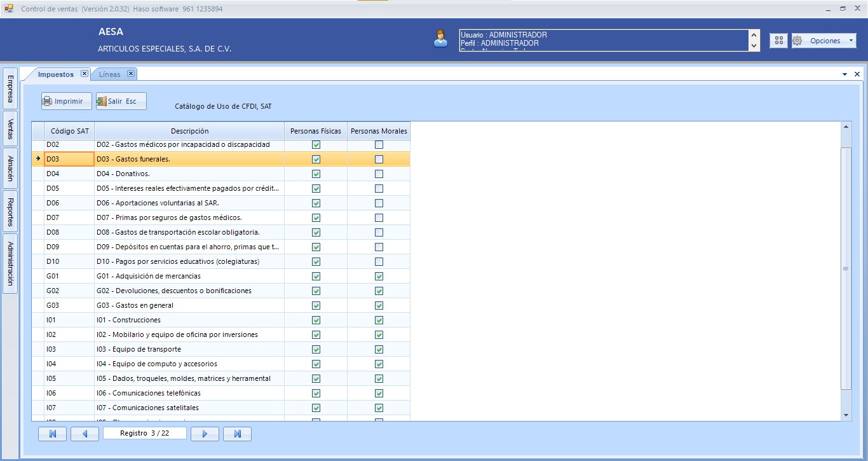Click the user info text box

604,40
